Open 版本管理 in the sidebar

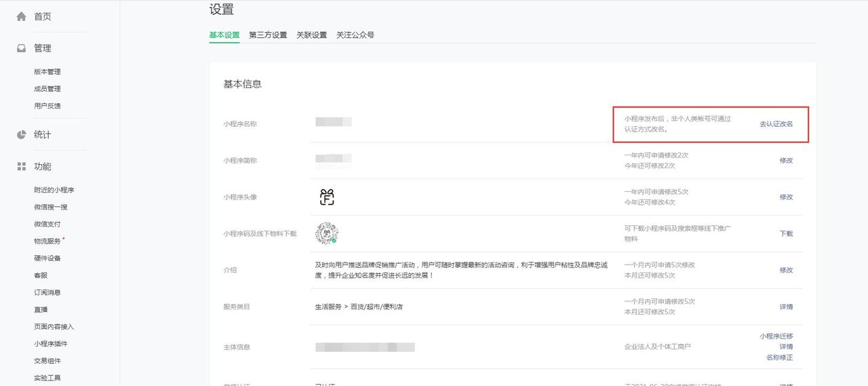47,72
